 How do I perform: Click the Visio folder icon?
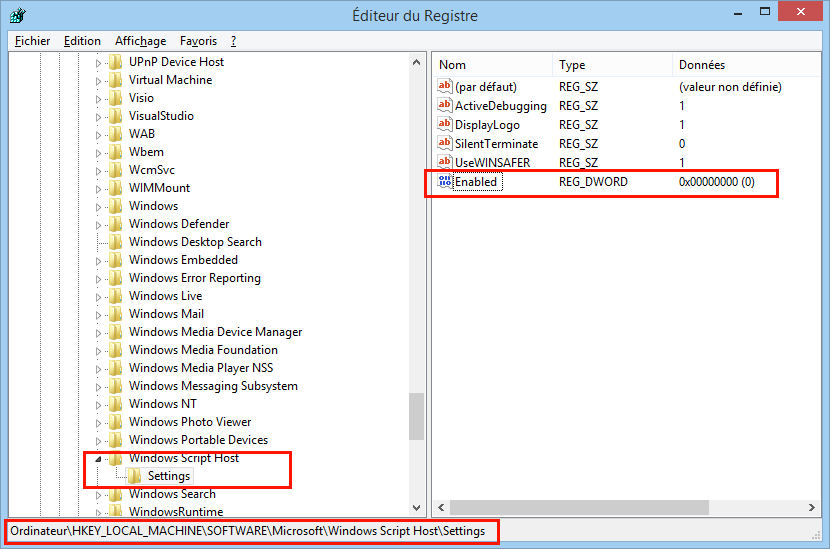coord(116,98)
